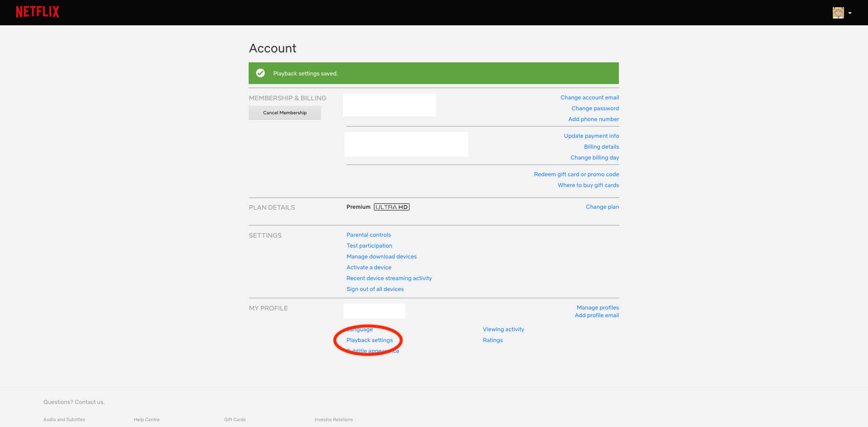Click Redeem gift card or promo code
The width and height of the screenshot is (868, 427).
pos(576,174)
